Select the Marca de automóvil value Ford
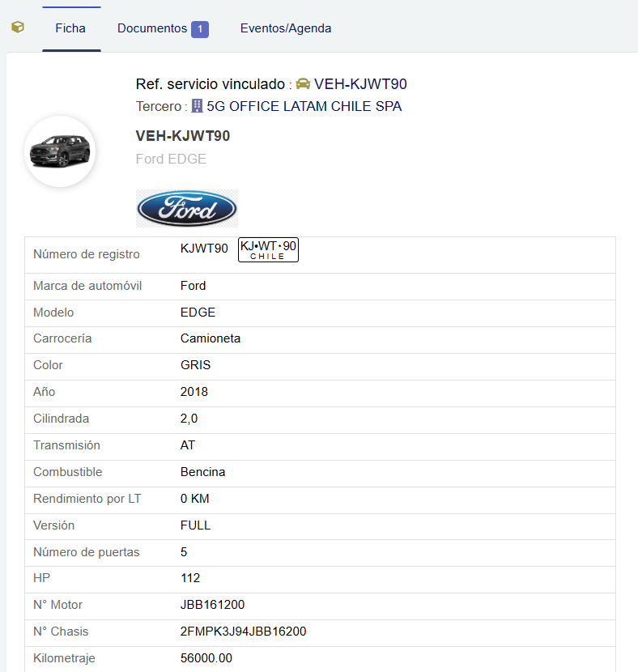The height and width of the screenshot is (672, 638). click(194, 286)
